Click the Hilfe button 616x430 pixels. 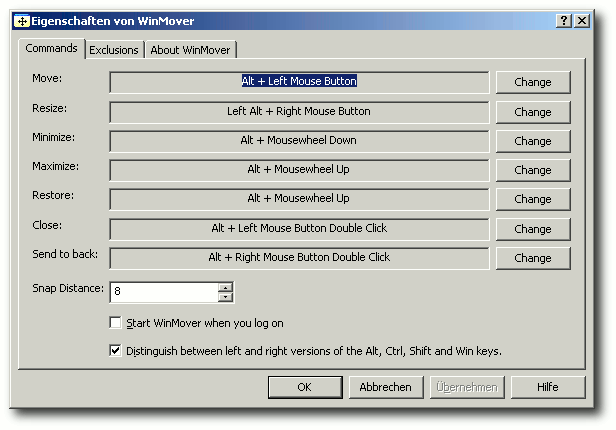(x=547, y=387)
